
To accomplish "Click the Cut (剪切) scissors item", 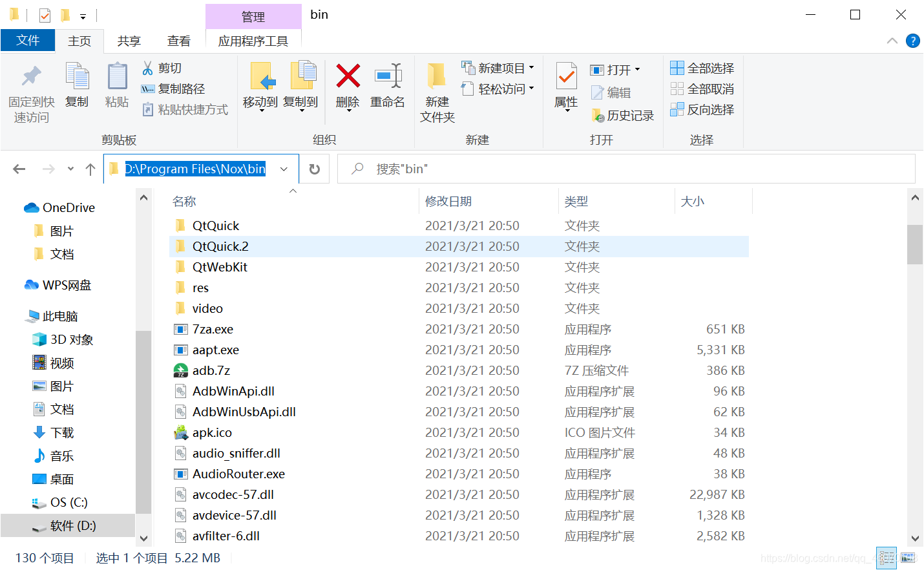I will point(162,68).
